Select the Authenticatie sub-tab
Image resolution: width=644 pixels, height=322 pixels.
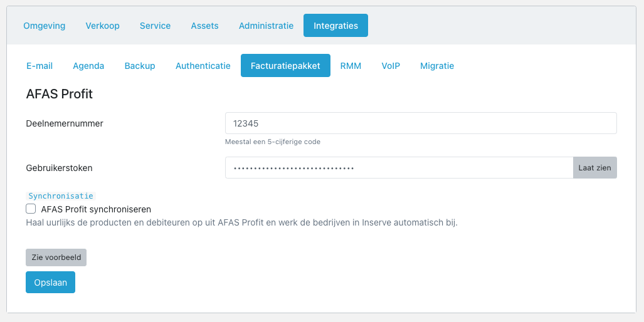(x=203, y=66)
